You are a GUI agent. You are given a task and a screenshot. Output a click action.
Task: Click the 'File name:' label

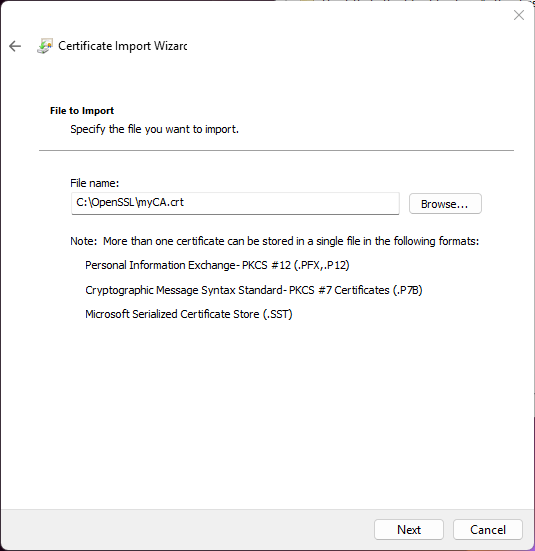point(95,183)
